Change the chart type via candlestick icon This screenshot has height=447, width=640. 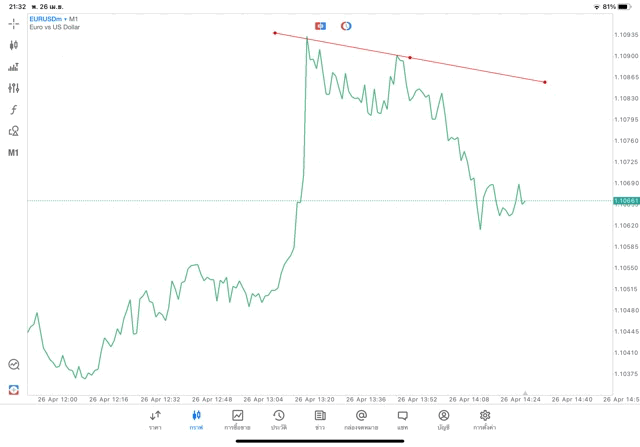pyautogui.click(x=13, y=45)
